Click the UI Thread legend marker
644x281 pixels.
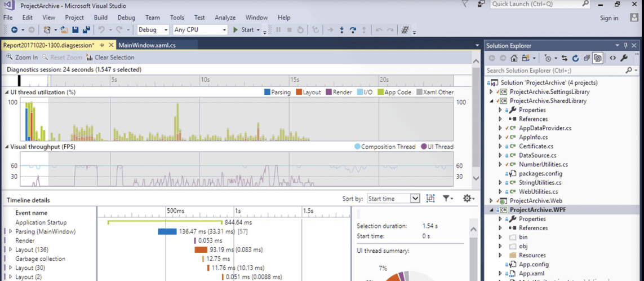[x=424, y=147]
